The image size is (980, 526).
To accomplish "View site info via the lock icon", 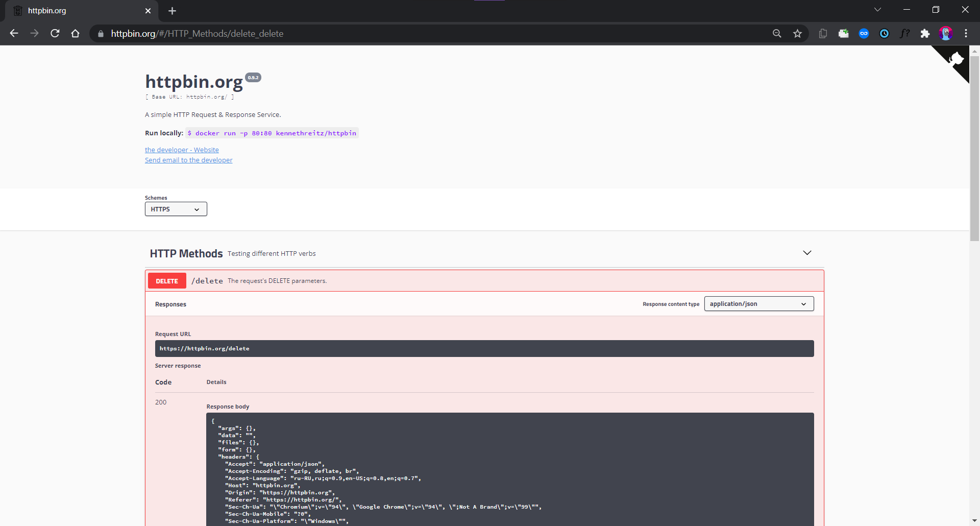I will pyautogui.click(x=101, y=34).
